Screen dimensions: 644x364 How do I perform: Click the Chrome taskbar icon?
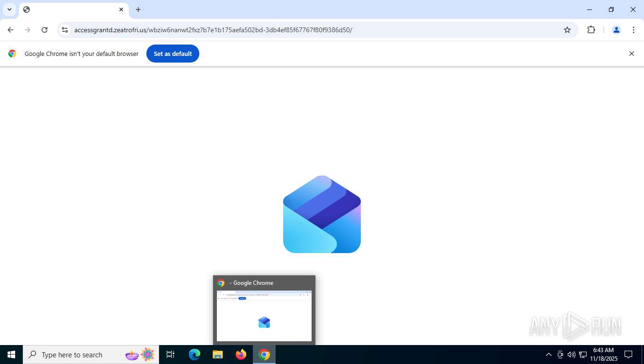pyautogui.click(x=264, y=355)
